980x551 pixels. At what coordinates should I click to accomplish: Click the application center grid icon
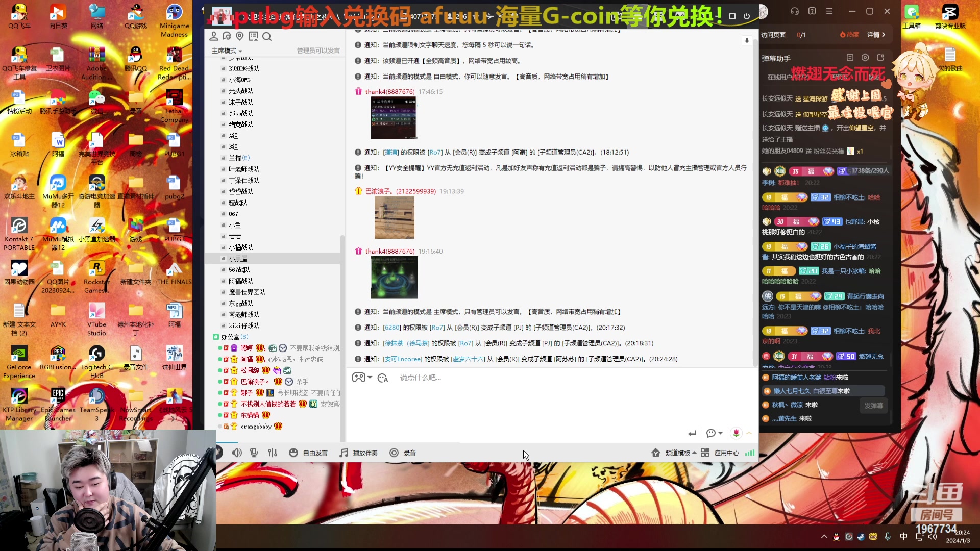(x=705, y=453)
